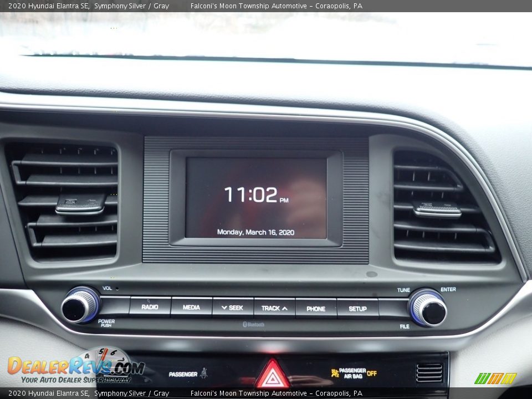Click the VOL power knob
This screenshot has height=399, width=532.
pyautogui.click(x=80, y=305)
